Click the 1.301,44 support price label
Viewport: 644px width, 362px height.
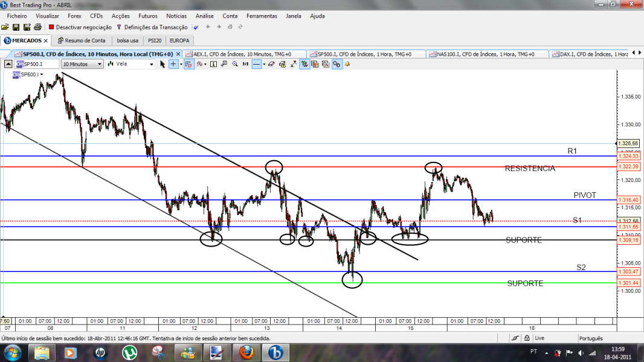tap(628, 283)
